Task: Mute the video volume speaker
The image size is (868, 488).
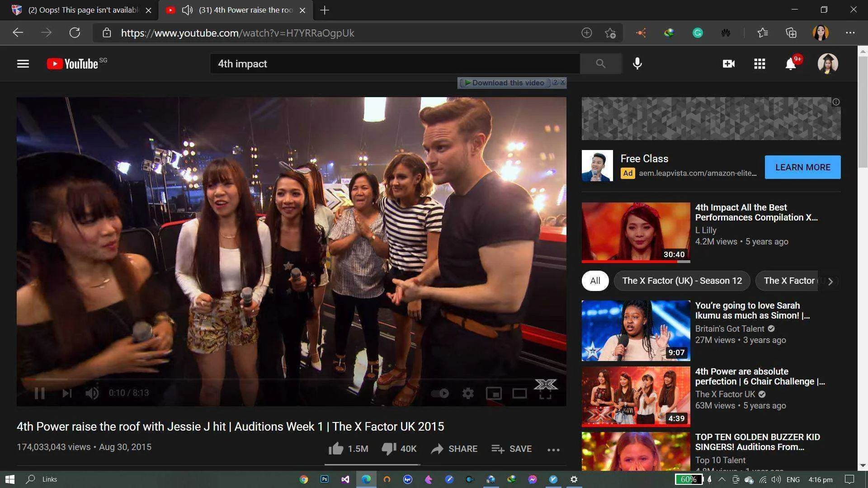Action: click(92, 393)
